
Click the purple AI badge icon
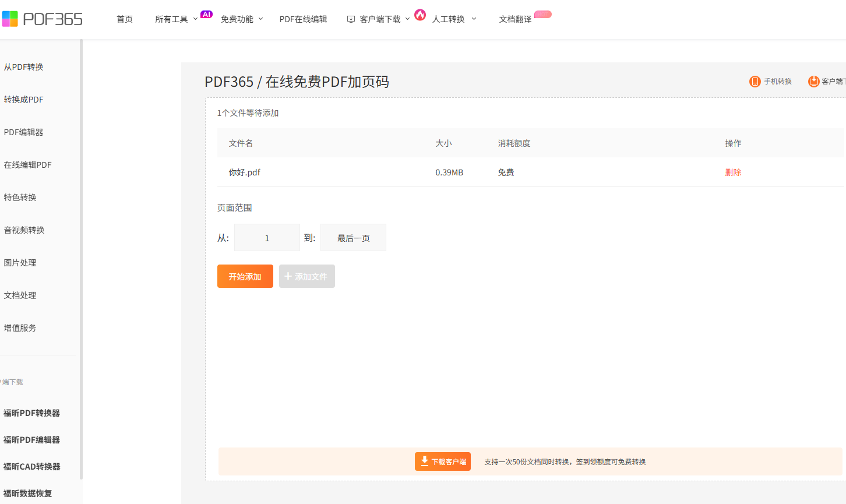click(206, 15)
